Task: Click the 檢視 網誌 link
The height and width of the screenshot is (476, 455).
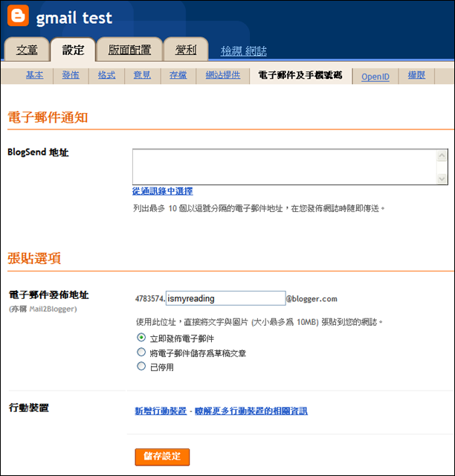Action: coord(244,51)
